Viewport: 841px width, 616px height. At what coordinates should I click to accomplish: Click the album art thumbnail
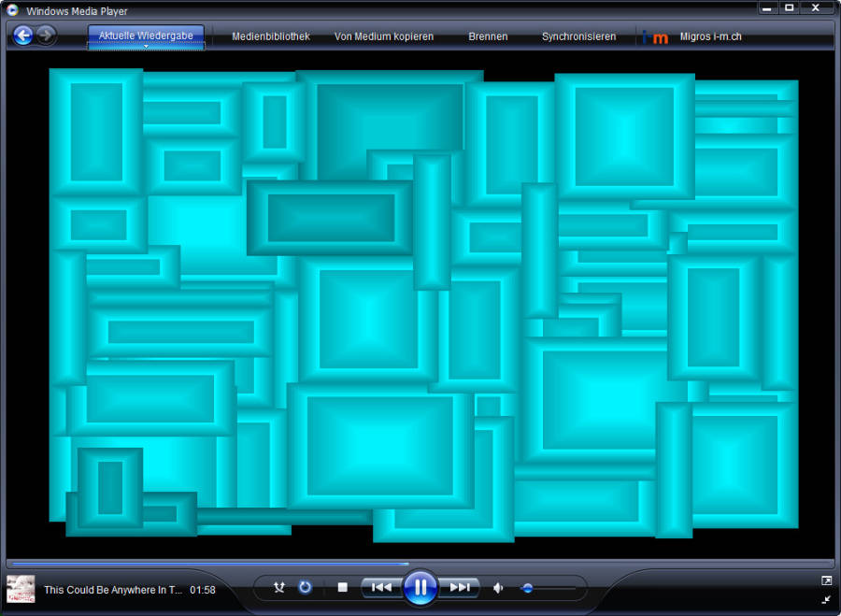coord(21,589)
